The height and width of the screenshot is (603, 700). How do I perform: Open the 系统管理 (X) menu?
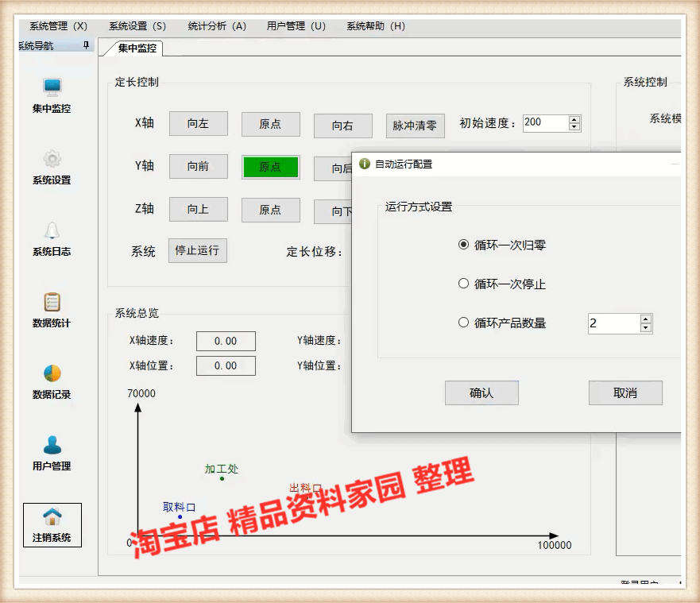click(59, 26)
